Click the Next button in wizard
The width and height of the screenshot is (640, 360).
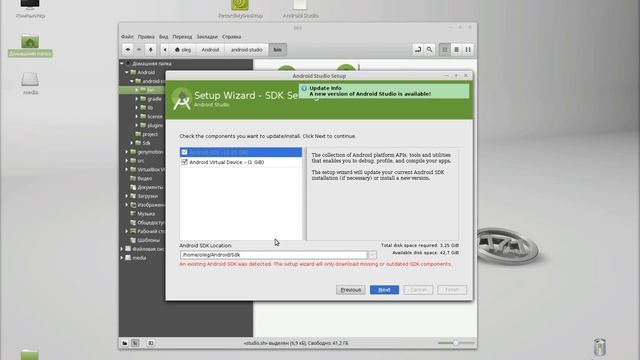point(384,290)
